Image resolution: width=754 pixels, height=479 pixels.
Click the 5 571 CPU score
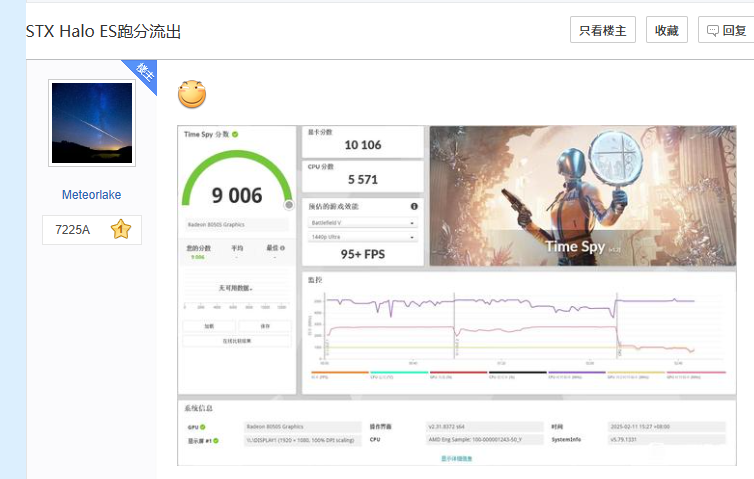point(363,179)
